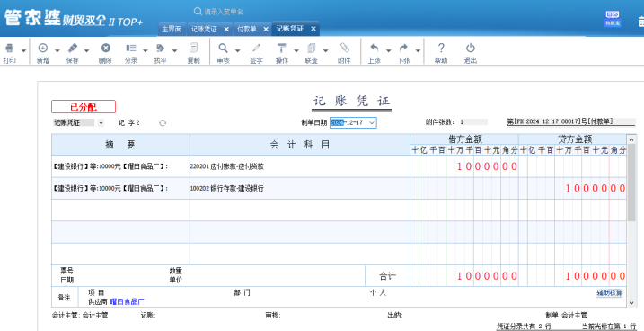This screenshot has height=331, width=644.
Task: Switch to the 付款单 tab
Action: (247, 29)
